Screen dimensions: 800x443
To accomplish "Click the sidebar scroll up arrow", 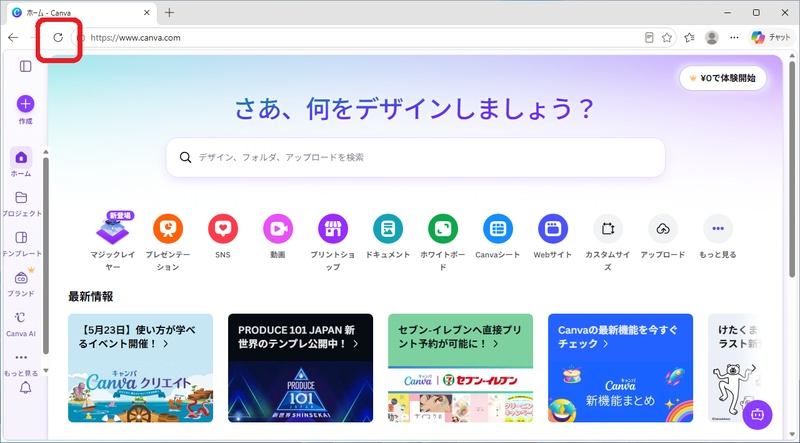I will (x=46, y=152).
